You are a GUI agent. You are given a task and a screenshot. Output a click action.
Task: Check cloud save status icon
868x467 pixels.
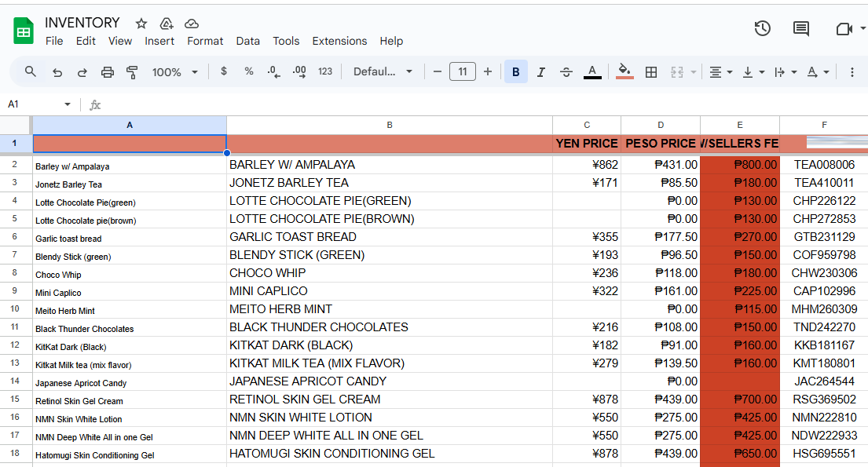coord(192,24)
